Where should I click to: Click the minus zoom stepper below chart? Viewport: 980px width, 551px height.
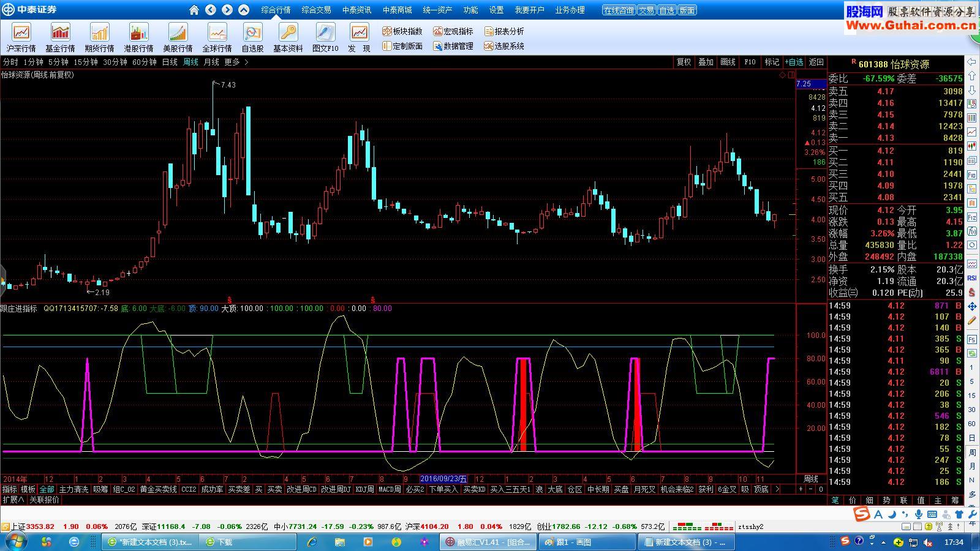pos(811,489)
